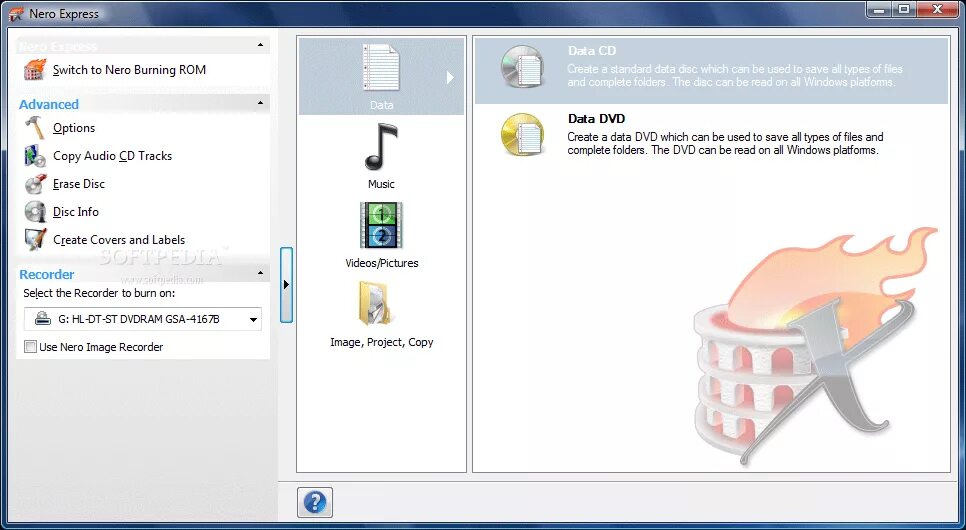Select the Data category notepad icon
Image resolution: width=966 pixels, height=530 pixels.
tap(381, 67)
